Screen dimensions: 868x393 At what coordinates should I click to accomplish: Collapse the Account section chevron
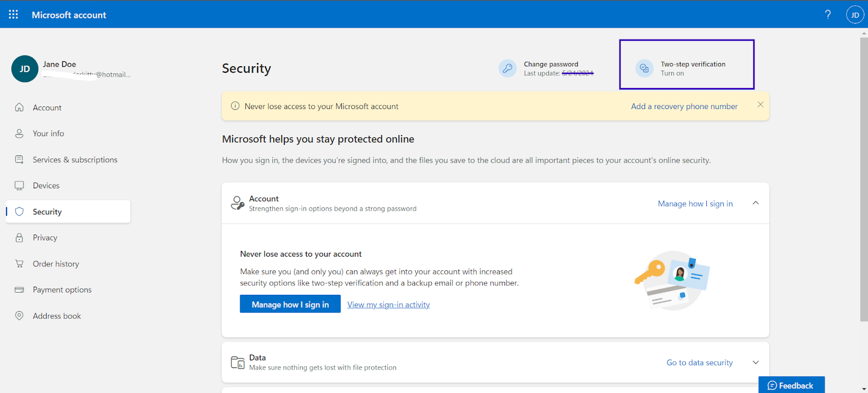tap(756, 203)
